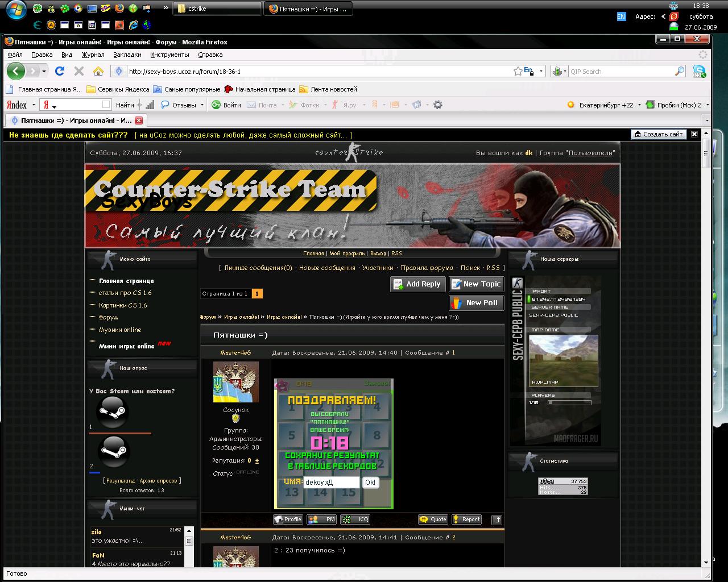Reload the page with the refresh icon
Image resolution: width=728 pixels, height=582 pixels.
click(x=60, y=71)
